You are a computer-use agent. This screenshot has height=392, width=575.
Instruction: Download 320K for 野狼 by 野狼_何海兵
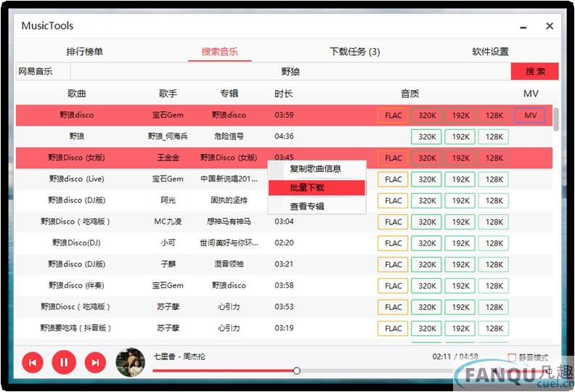(427, 136)
